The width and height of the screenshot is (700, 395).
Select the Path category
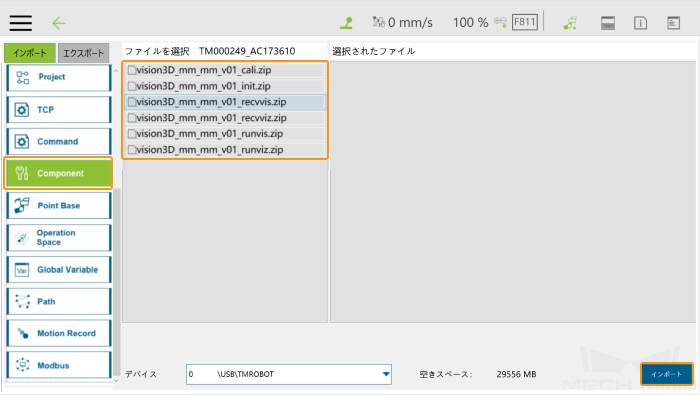(x=59, y=302)
